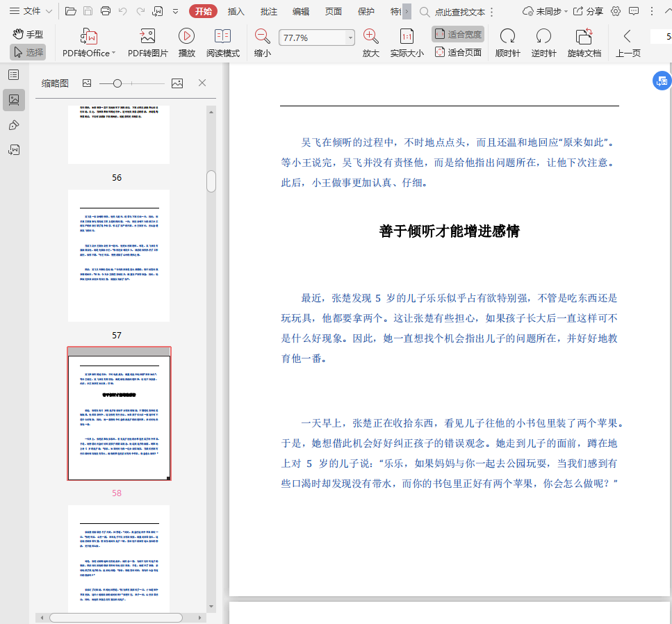This screenshot has width=672, height=624.
Task: Enable the 手型 hand tool mode
Action: [x=28, y=34]
